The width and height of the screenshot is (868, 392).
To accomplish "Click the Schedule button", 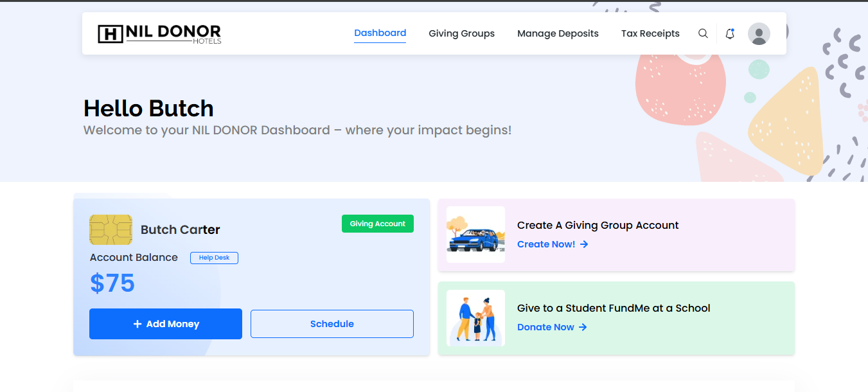I will point(332,324).
